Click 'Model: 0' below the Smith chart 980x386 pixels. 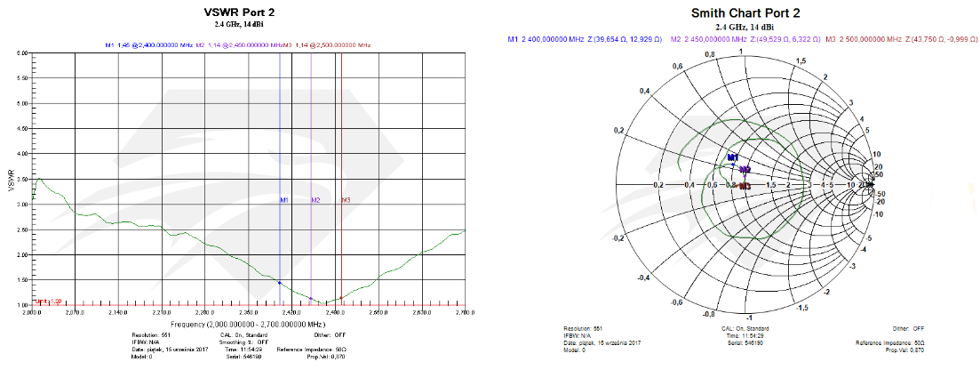tap(574, 350)
